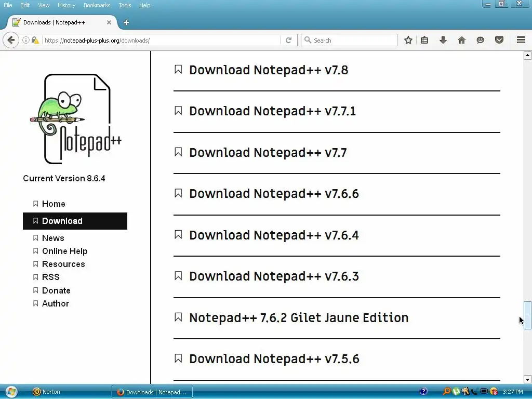Click the magnifier icon in Search box
Screen dimensions: 532x399
(308, 40)
